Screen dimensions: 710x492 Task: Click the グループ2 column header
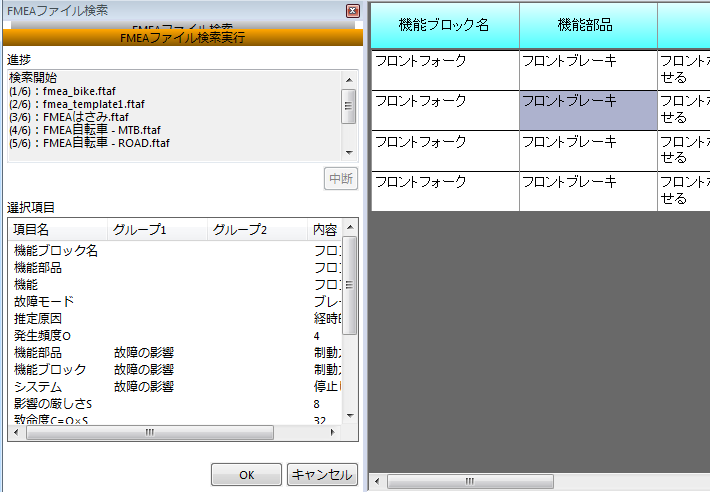[x=257, y=230]
